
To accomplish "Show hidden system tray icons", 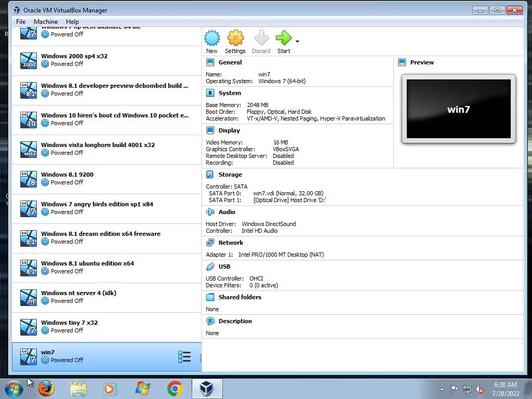I will coord(442,389).
